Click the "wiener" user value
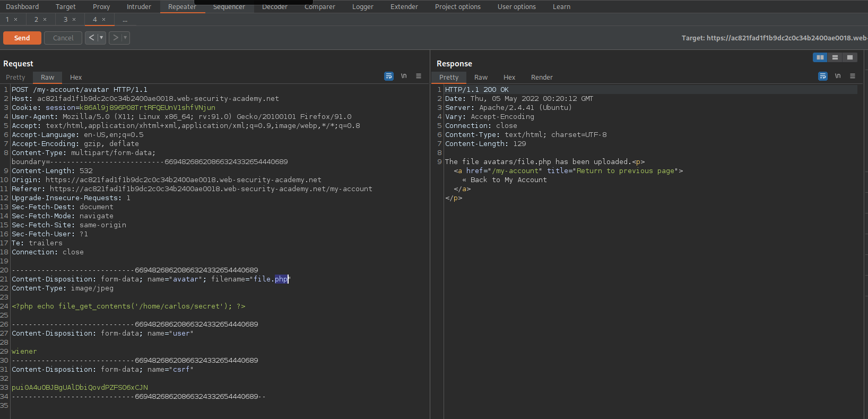 [24, 352]
